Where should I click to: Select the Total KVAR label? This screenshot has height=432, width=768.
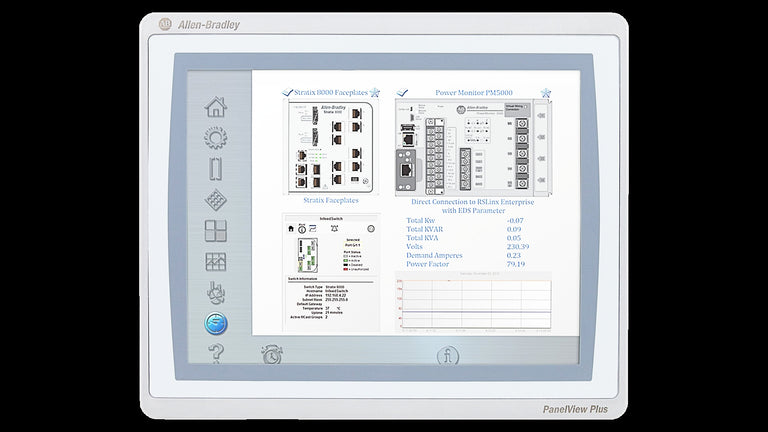coord(425,229)
